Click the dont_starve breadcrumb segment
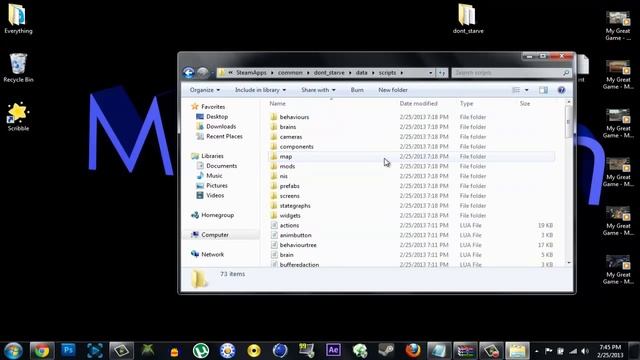 [x=329, y=73]
